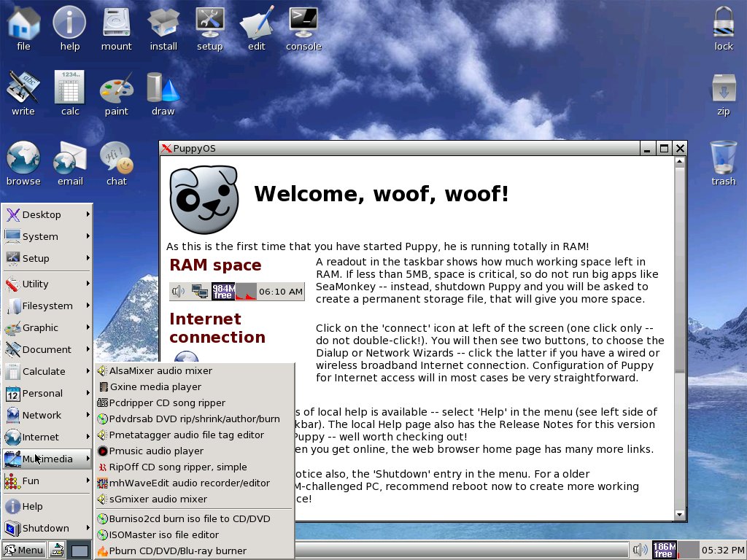Expand the Document submenu
This screenshot has height=560, width=747.
(47, 350)
